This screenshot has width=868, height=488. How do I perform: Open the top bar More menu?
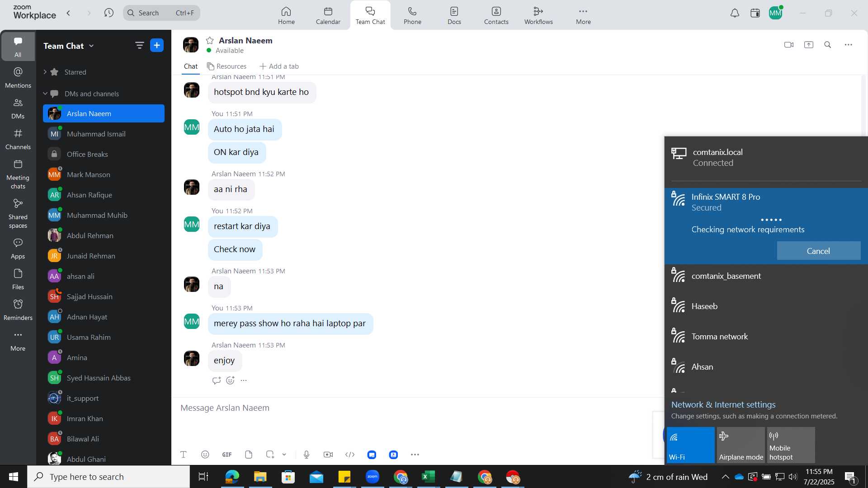point(583,15)
